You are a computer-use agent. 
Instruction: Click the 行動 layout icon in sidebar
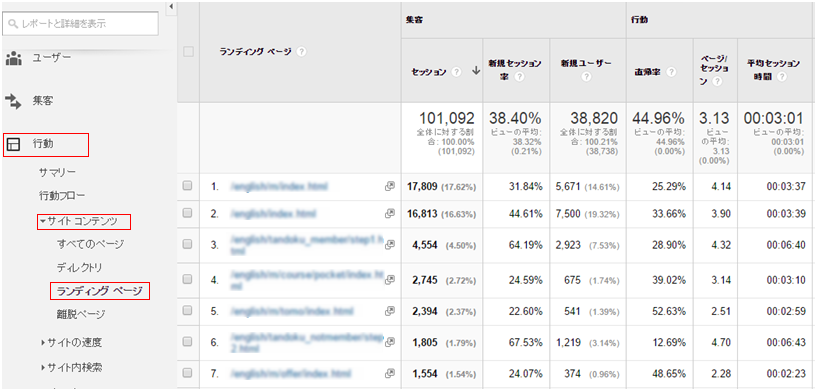[13, 145]
